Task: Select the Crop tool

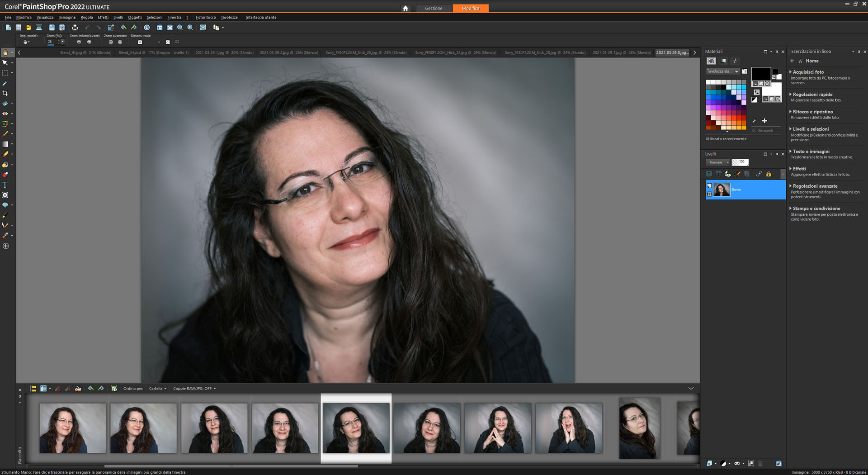Action: tap(5, 93)
